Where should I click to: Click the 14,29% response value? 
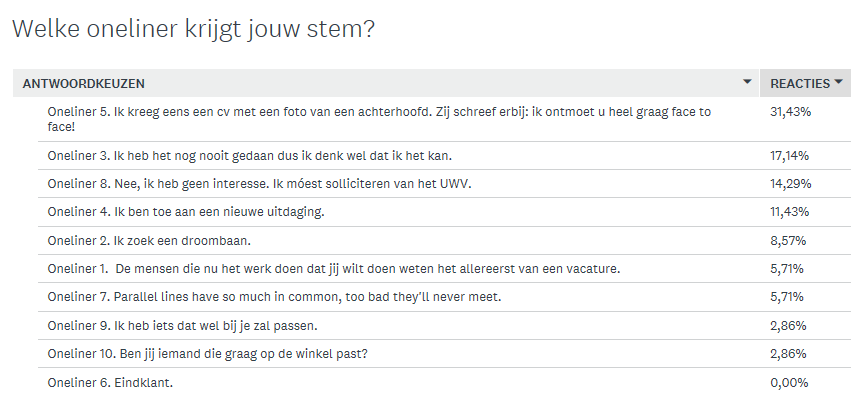coord(790,184)
